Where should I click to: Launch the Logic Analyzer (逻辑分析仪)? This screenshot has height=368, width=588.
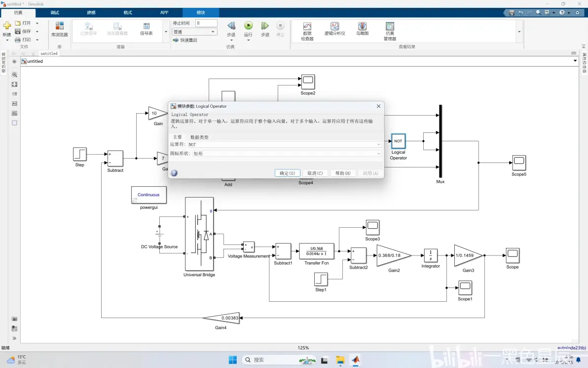pos(334,29)
